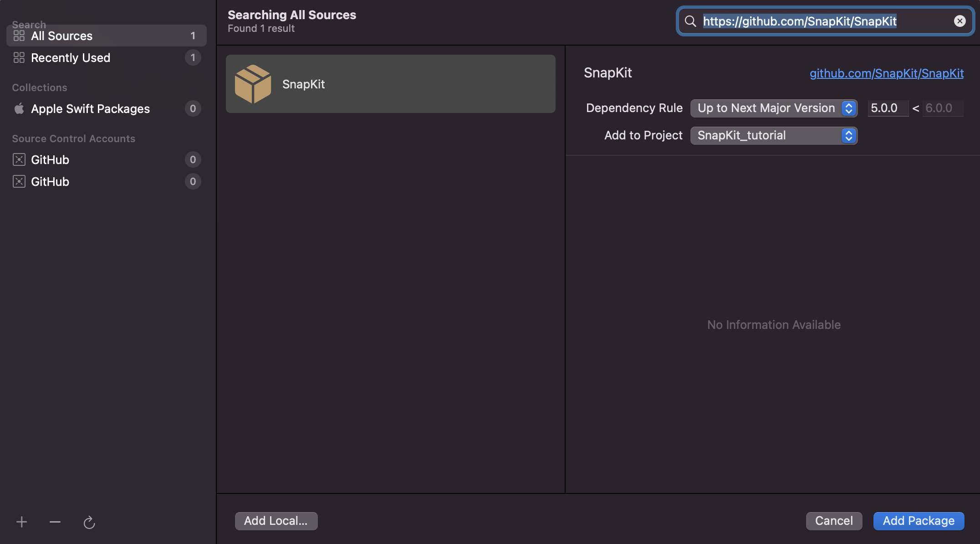
Task: Click the magnifying glass search icon
Action: [x=690, y=21]
